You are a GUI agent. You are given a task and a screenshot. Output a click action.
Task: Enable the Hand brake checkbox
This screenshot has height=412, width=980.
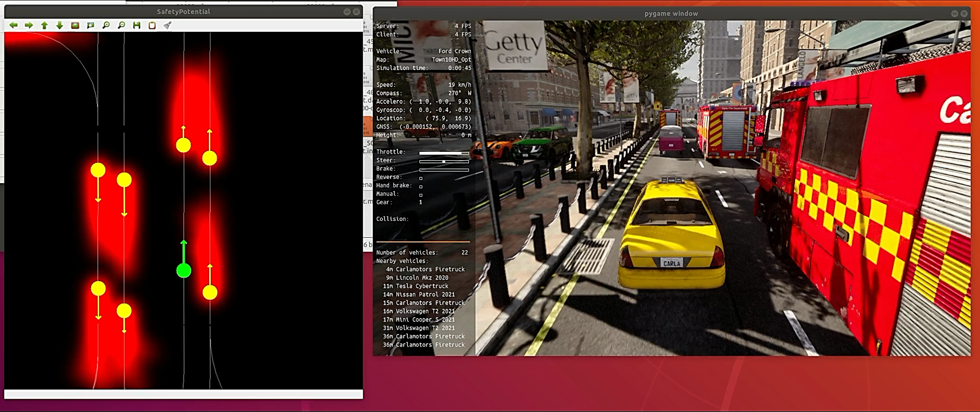pos(421,187)
